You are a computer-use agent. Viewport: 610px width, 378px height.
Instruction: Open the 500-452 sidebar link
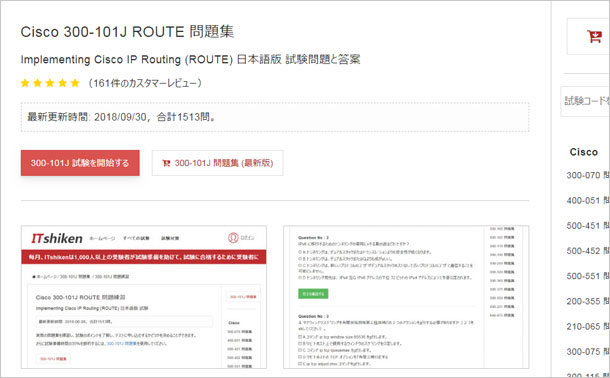587,251
